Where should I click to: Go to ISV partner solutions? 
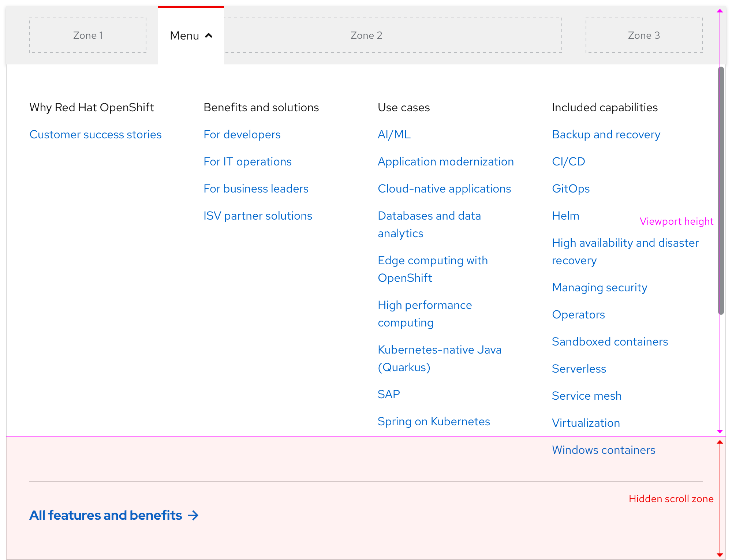[x=258, y=216]
